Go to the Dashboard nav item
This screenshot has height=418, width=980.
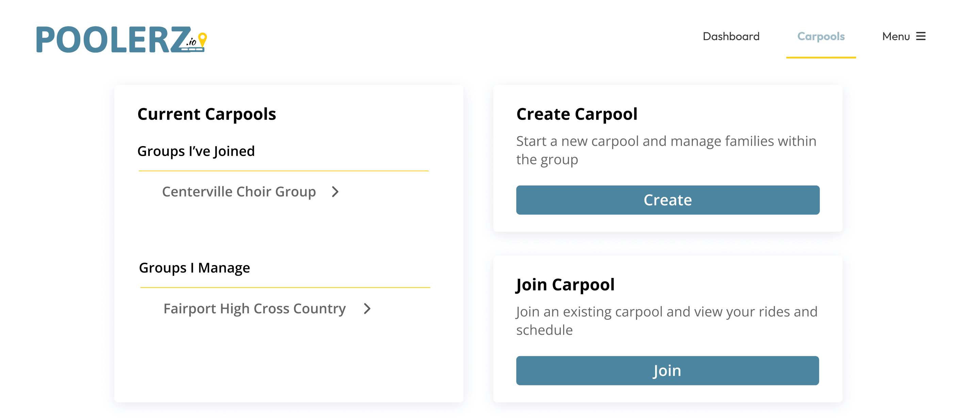click(x=731, y=36)
